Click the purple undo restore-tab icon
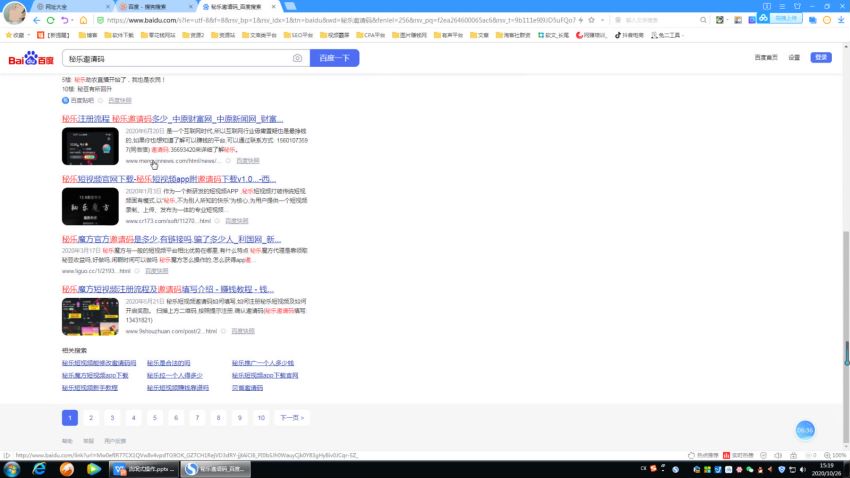The width and height of the screenshot is (850, 478). [x=65, y=20]
